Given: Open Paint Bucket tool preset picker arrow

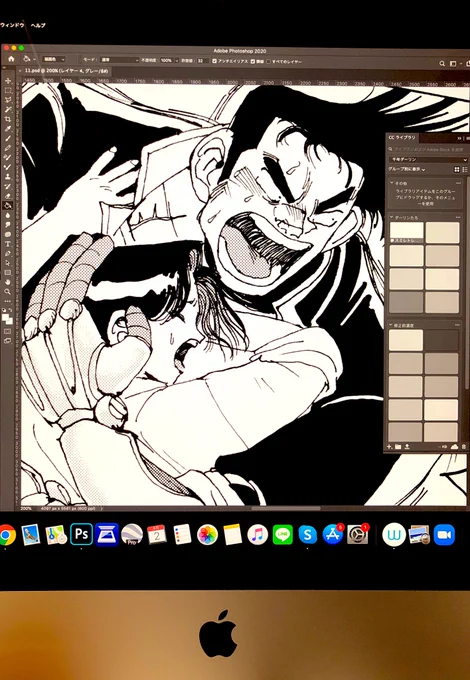Looking at the screenshot, I should [x=34, y=59].
